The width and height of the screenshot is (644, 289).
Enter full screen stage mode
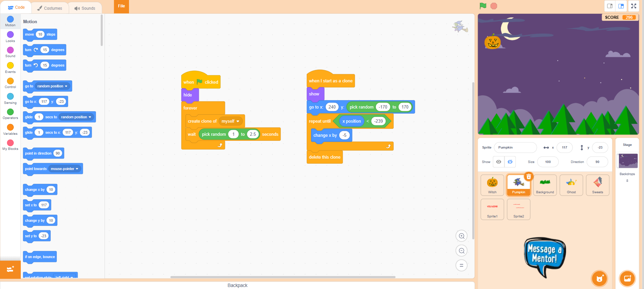pyautogui.click(x=634, y=6)
